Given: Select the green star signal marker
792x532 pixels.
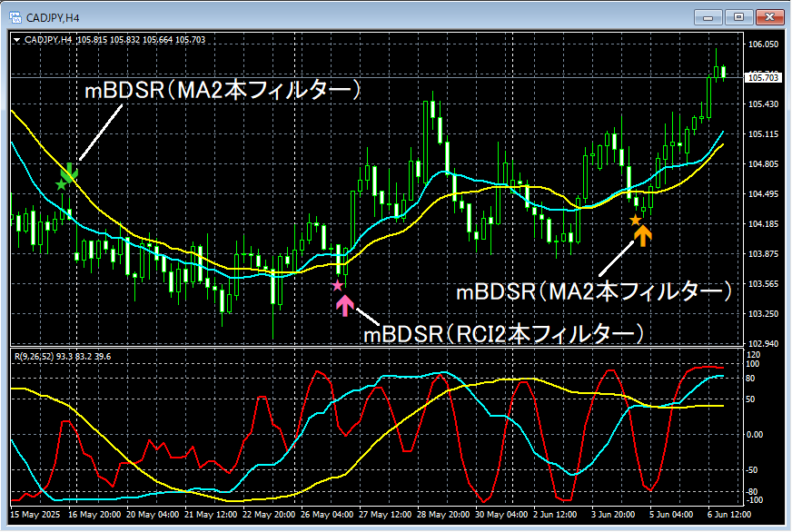Looking at the screenshot, I should (61, 184).
